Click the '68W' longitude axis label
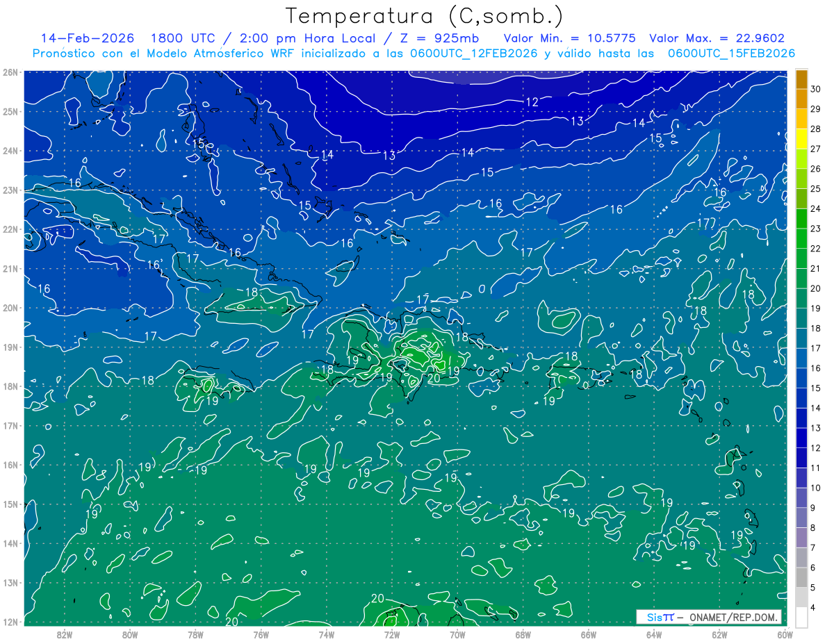834x644 pixels. [x=523, y=634]
